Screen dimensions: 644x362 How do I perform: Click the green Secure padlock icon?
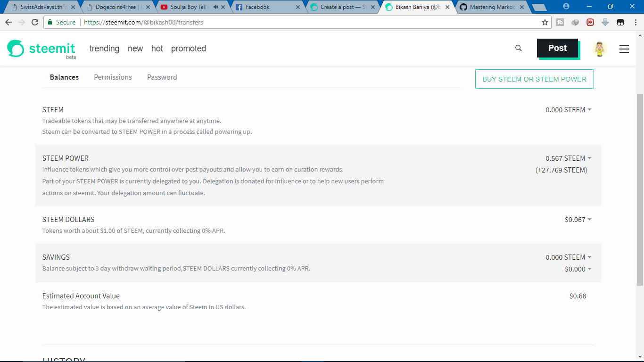(x=50, y=22)
